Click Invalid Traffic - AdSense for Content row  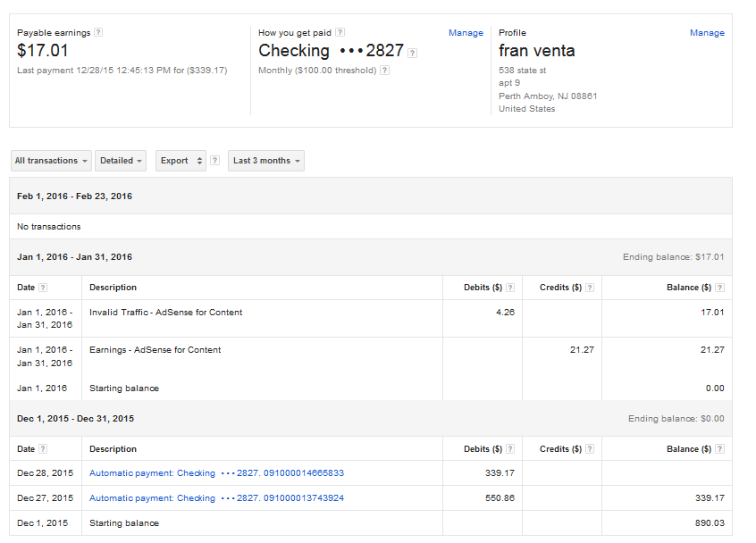coord(370,319)
